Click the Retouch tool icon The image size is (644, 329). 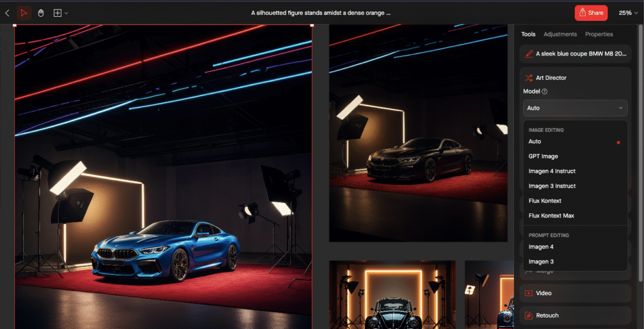[x=528, y=315]
